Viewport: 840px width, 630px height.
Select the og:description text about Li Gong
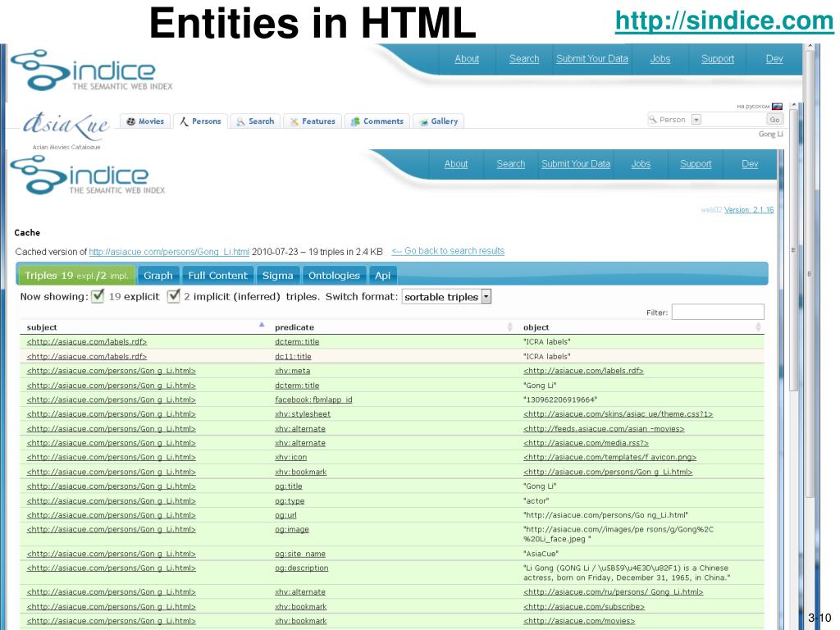tap(627, 573)
